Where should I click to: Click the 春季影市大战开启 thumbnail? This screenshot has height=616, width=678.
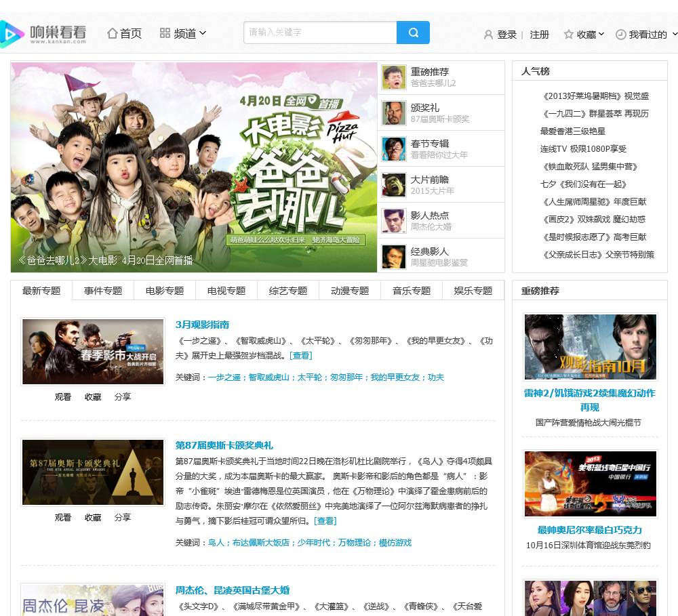pos(93,352)
